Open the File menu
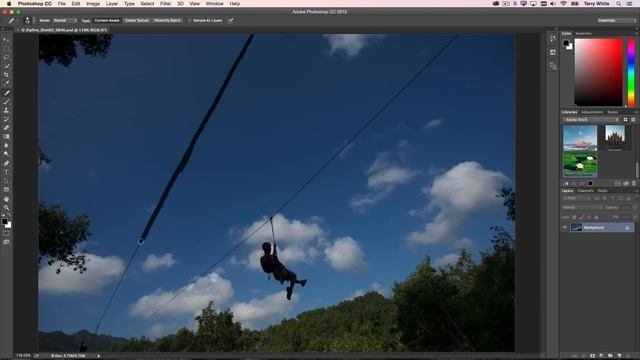The image size is (640, 360). click(x=62, y=4)
